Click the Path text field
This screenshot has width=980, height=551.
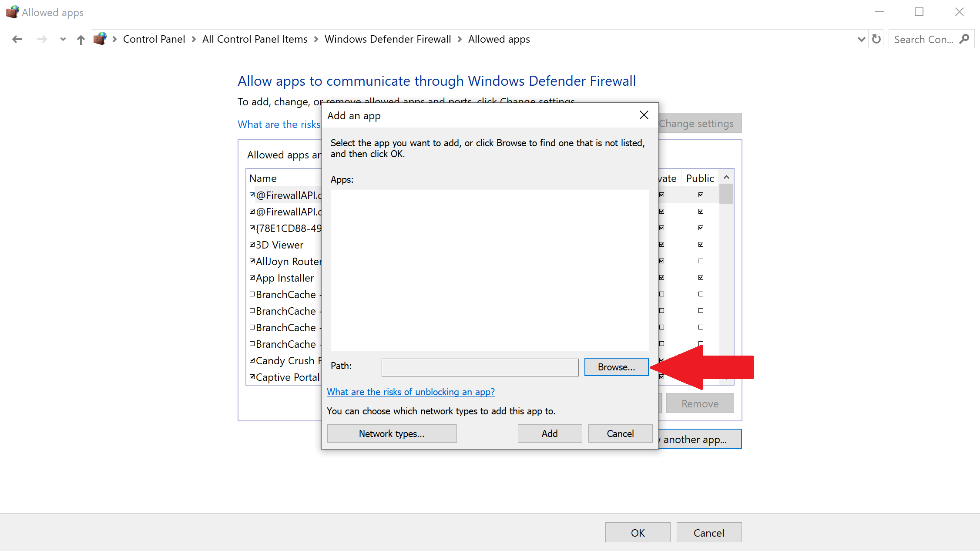pos(480,367)
